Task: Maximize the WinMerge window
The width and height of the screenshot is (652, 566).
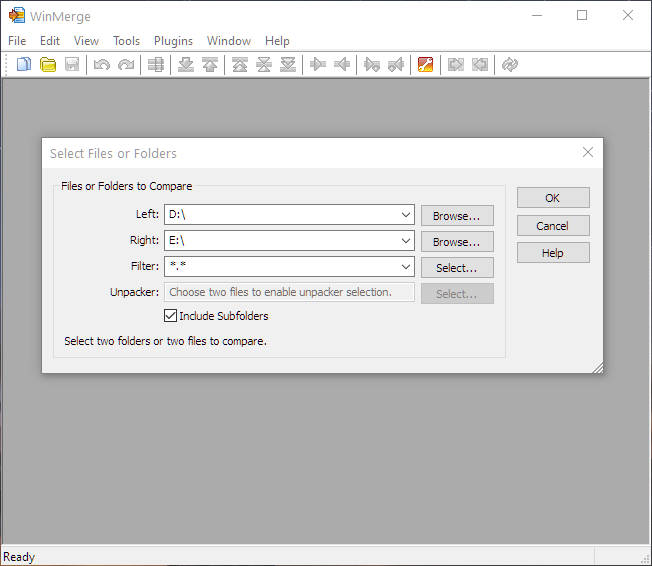Action: (582, 15)
